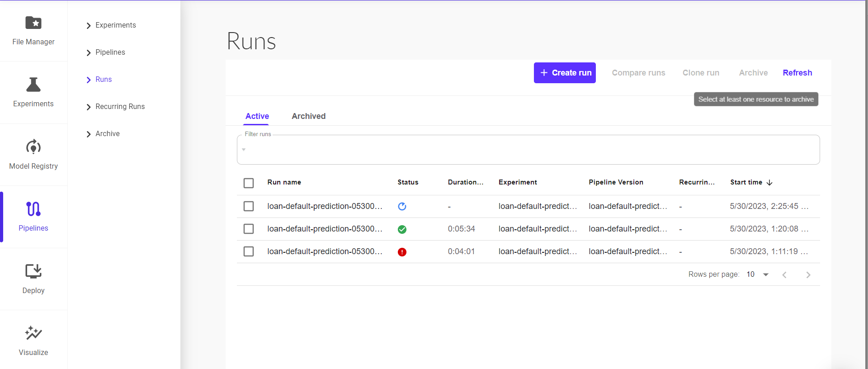The image size is (868, 369).
Task: Refresh the runs list
Action: click(x=797, y=73)
